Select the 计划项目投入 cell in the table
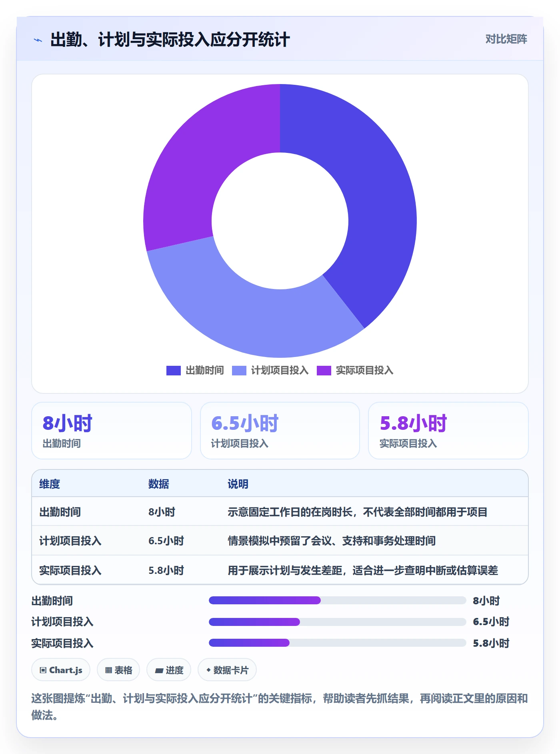This screenshot has height=754, width=560. (x=70, y=541)
